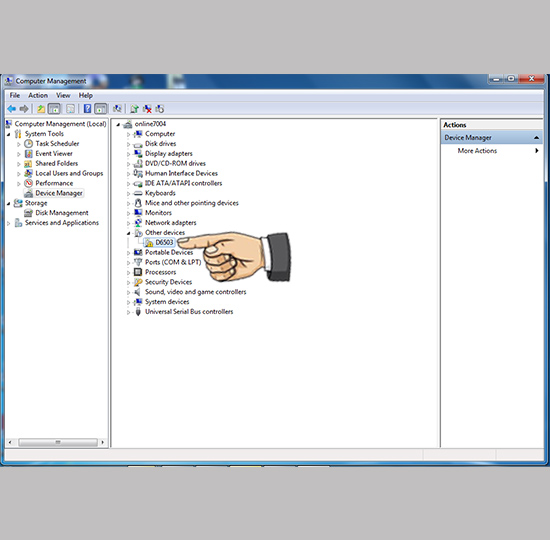The height and width of the screenshot is (540, 550).
Task: Select Disk Management under Storage
Action: click(62, 213)
